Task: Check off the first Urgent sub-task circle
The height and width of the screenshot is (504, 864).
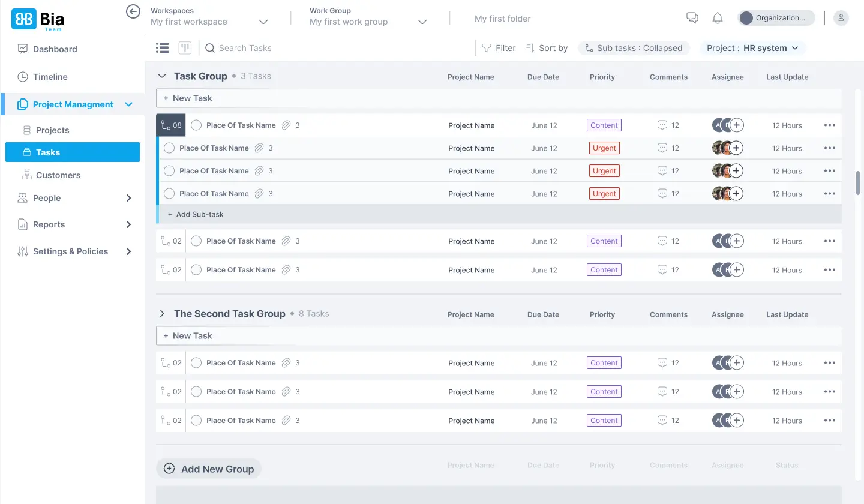Action: click(169, 148)
